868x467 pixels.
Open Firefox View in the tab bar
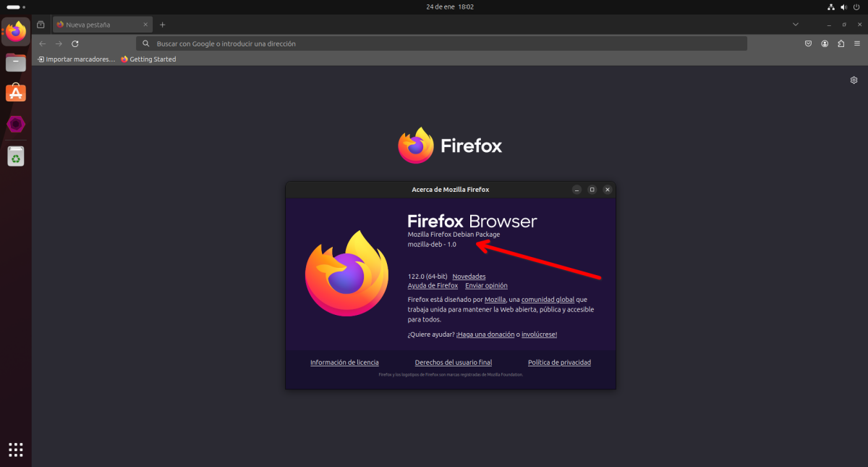point(41,25)
